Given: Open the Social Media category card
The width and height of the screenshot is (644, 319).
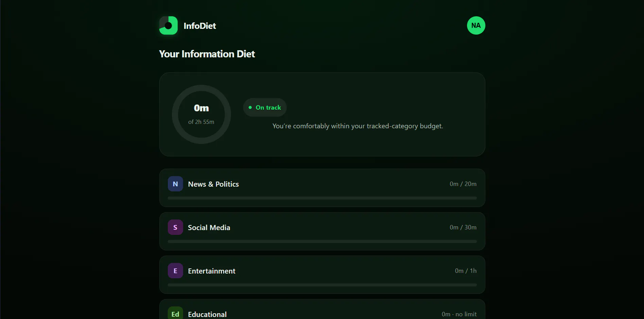Looking at the screenshot, I should 322,231.
